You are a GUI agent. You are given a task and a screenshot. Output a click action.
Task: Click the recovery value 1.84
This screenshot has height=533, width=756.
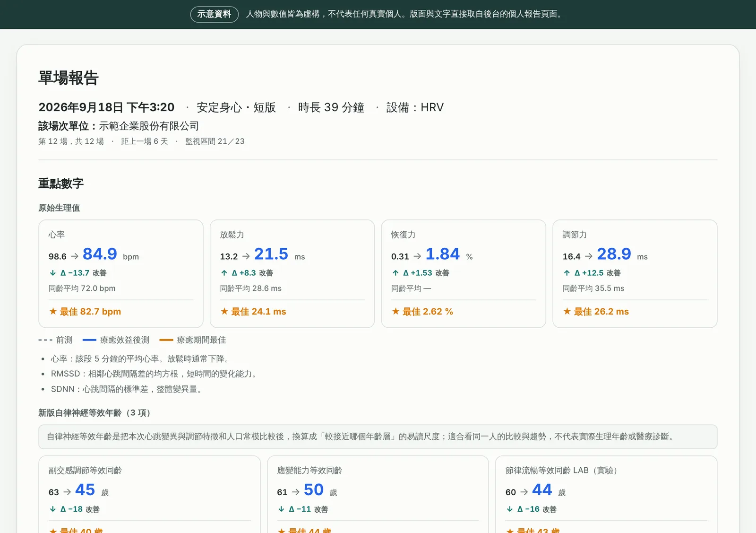(443, 254)
